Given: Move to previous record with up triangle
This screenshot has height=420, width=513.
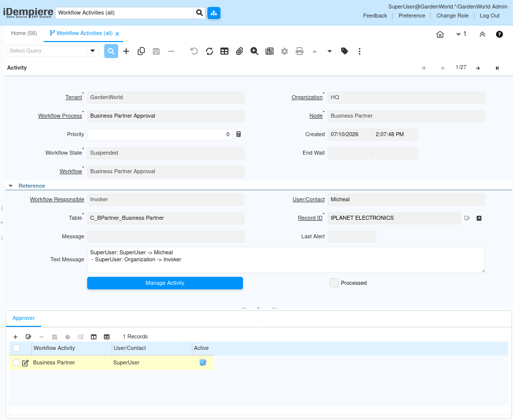Looking at the screenshot, I should click(x=315, y=52).
